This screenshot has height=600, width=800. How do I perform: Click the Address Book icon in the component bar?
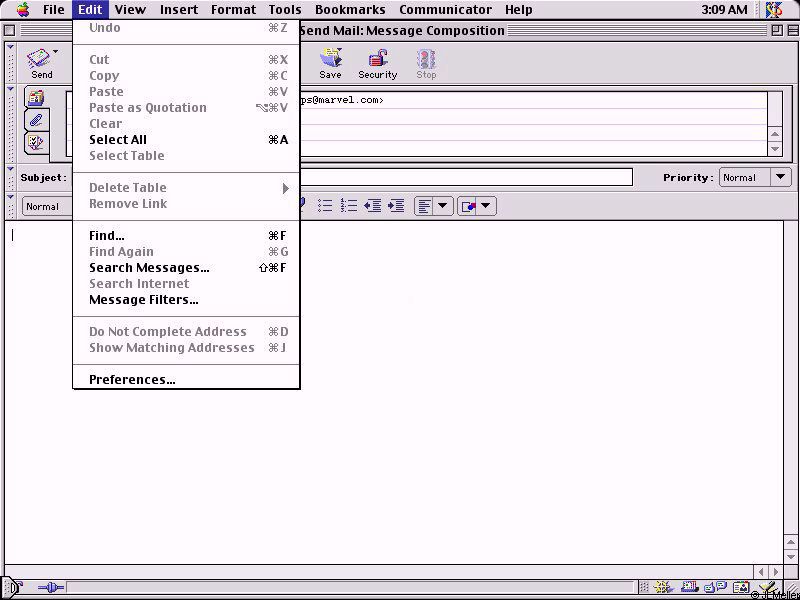click(x=741, y=587)
